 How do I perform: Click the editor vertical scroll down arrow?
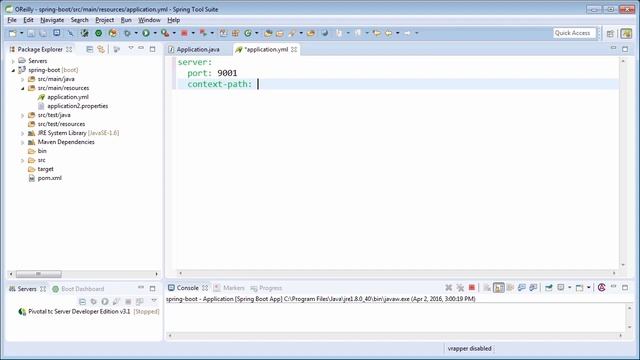[x=623, y=265]
